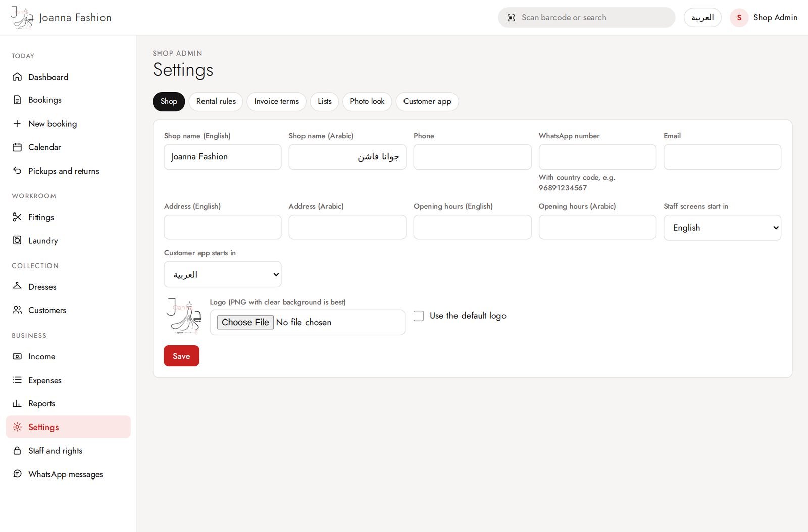
Task: Click the Fittings scissors icon
Action: tap(17, 217)
